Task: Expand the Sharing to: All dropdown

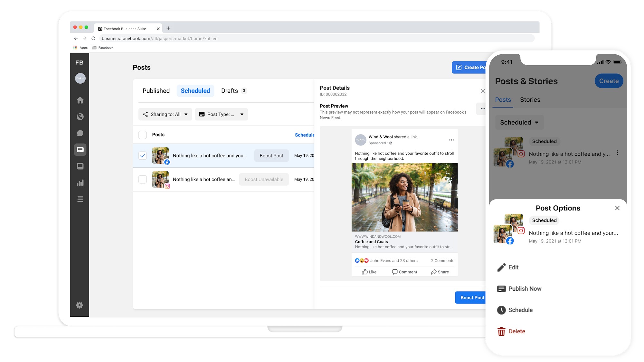Action: coord(165,114)
